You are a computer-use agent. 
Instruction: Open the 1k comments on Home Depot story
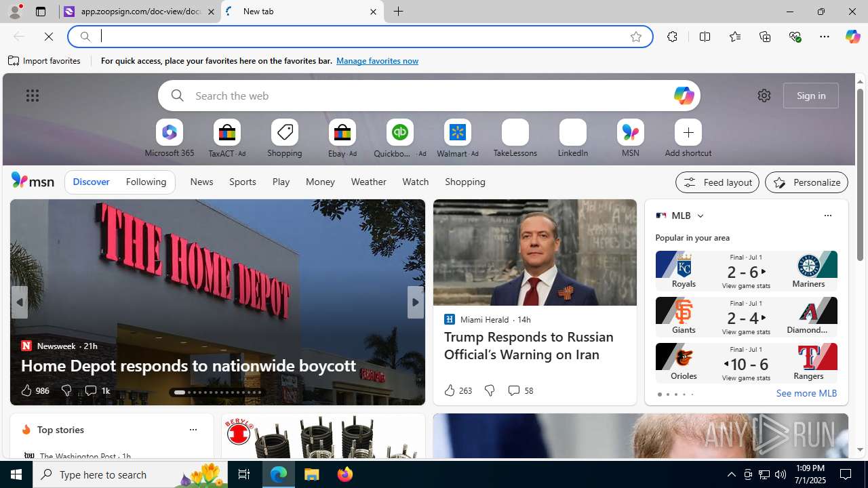click(97, 390)
